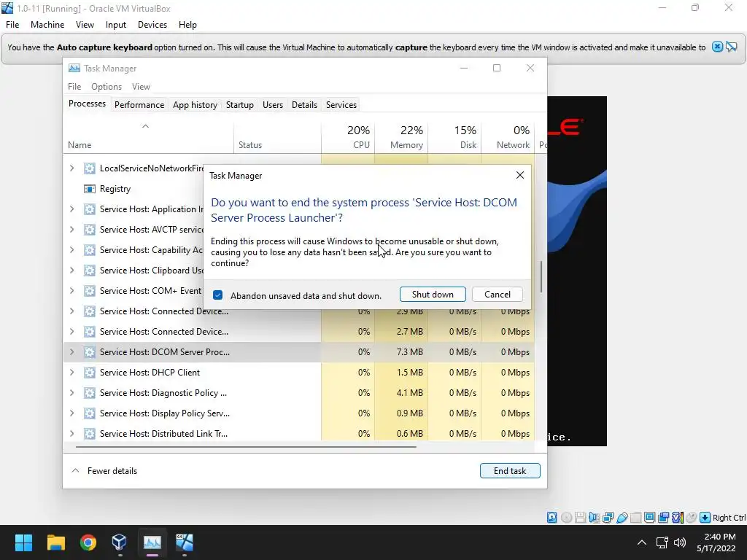Sort processes by Disk column header

pyautogui.click(x=455, y=137)
